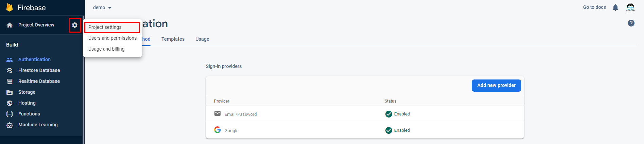Click the help question mark icon

[x=631, y=23]
